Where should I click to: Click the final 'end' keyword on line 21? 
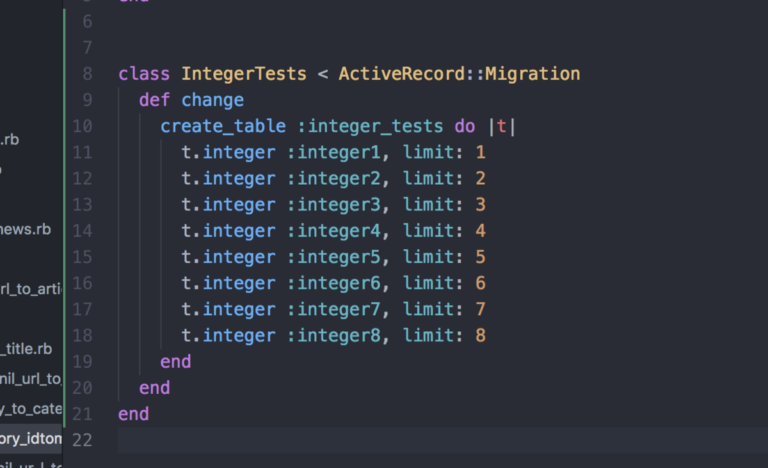point(134,414)
